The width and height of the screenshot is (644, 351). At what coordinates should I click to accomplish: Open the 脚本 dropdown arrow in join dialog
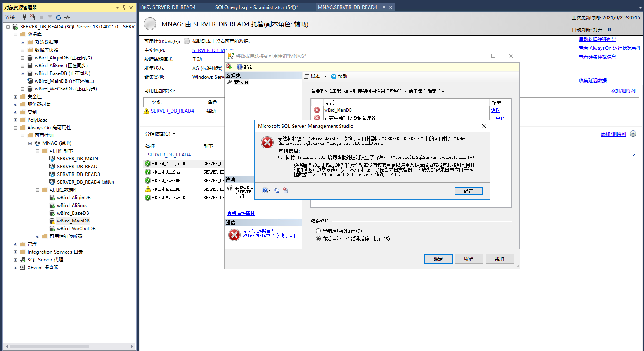(325, 76)
